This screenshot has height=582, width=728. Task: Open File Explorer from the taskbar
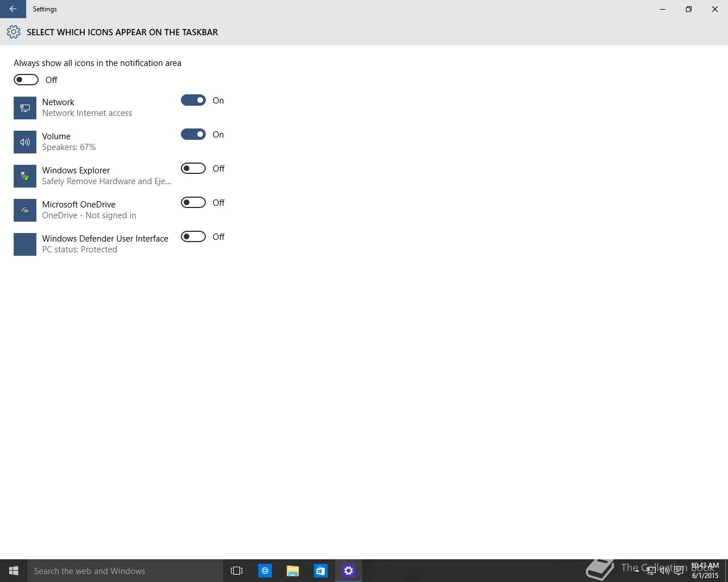[x=293, y=571]
